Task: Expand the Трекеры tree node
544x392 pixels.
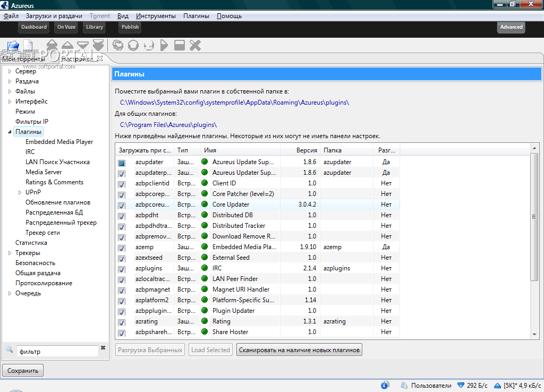Action: coord(10,253)
